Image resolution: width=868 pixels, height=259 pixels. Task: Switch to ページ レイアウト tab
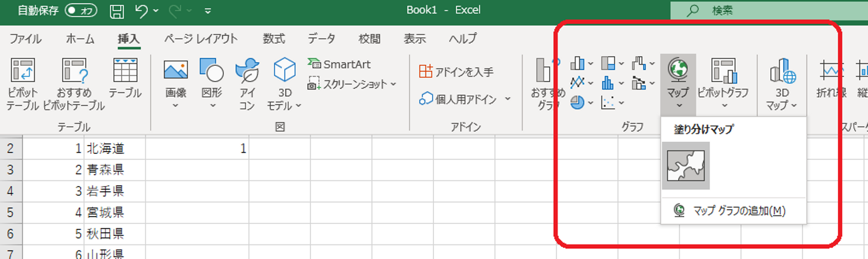click(201, 39)
